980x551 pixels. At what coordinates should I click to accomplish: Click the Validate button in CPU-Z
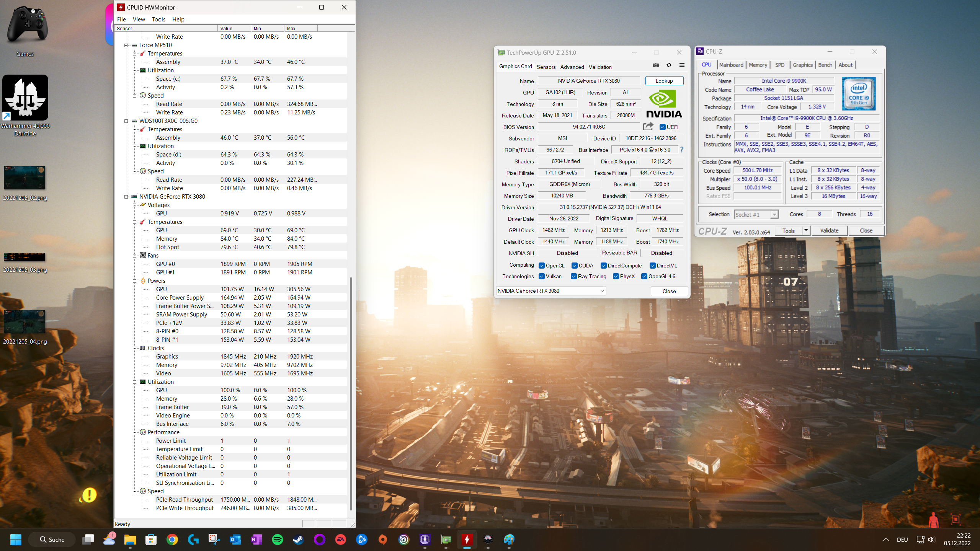[x=829, y=230]
